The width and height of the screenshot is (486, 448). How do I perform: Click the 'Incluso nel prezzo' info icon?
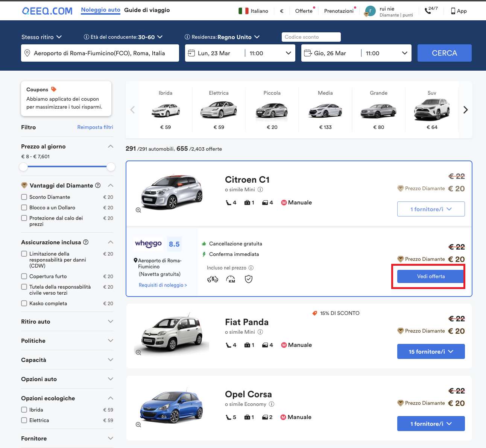[x=251, y=268]
